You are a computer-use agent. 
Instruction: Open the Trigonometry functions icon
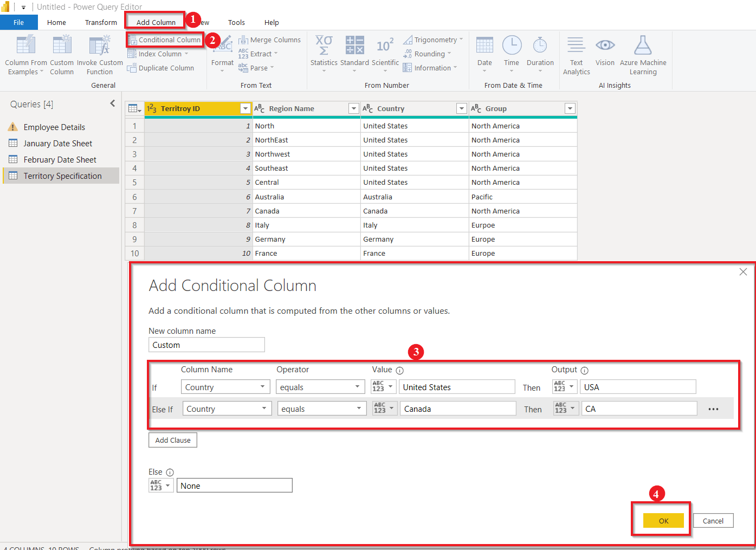coord(433,39)
